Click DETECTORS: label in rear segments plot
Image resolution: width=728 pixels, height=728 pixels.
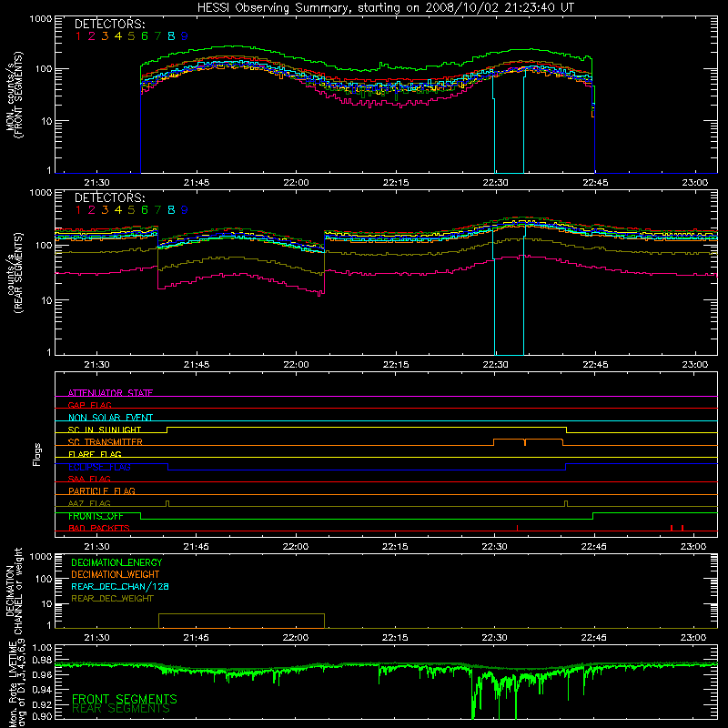tap(110, 197)
